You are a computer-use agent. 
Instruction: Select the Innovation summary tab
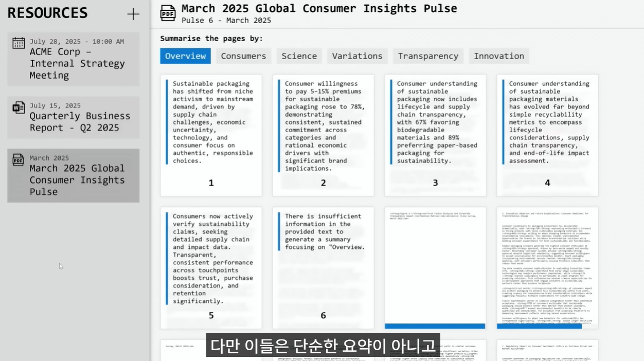pyautogui.click(x=498, y=56)
